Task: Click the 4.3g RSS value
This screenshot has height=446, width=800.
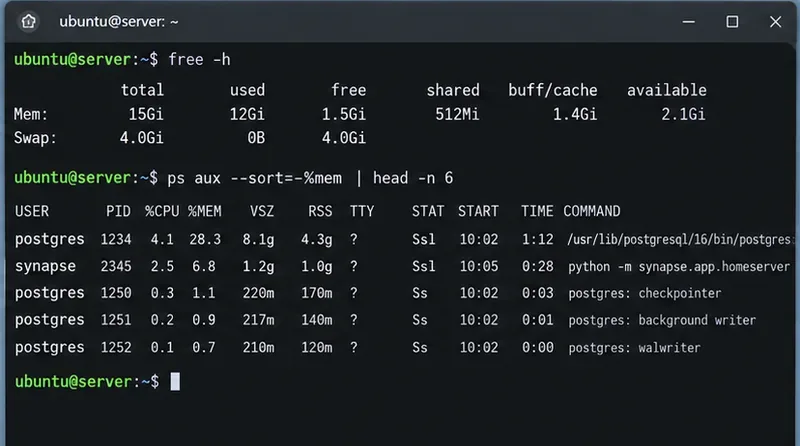Action: pos(316,239)
